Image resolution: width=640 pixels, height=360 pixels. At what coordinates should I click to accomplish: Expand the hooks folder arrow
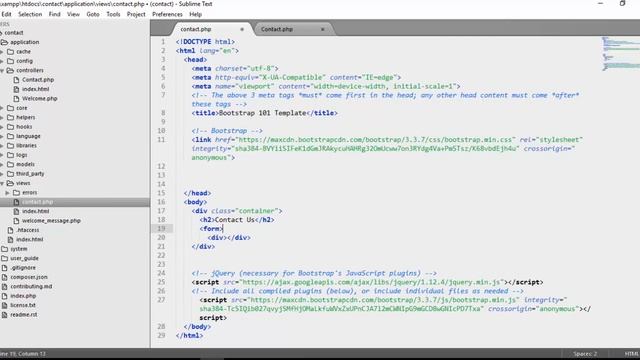(2, 127)
